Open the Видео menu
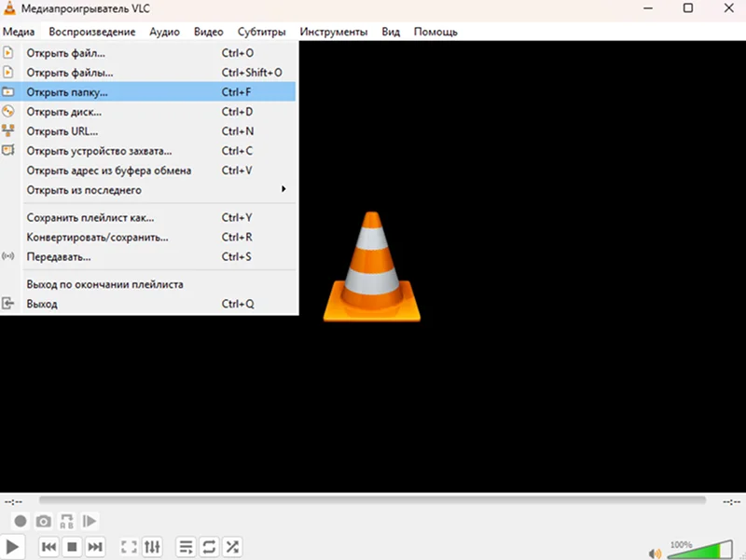The image size is (746, 560). [x=208, y=32]
